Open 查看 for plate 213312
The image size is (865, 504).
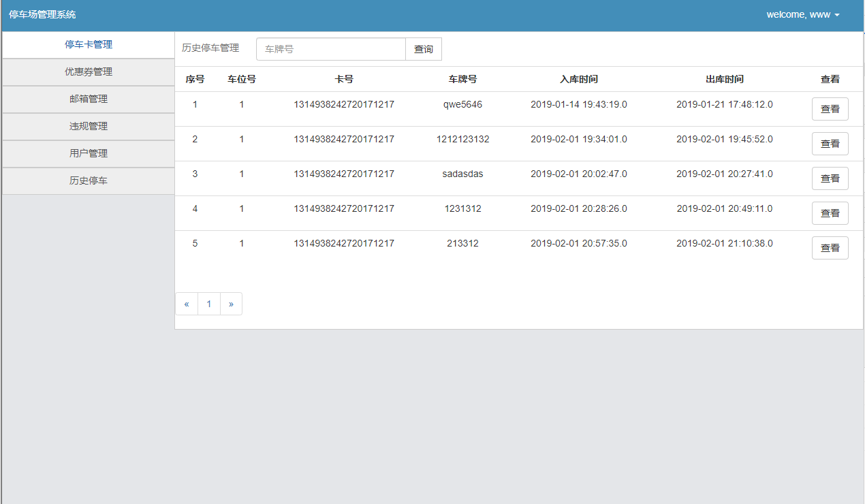(830, 248)
